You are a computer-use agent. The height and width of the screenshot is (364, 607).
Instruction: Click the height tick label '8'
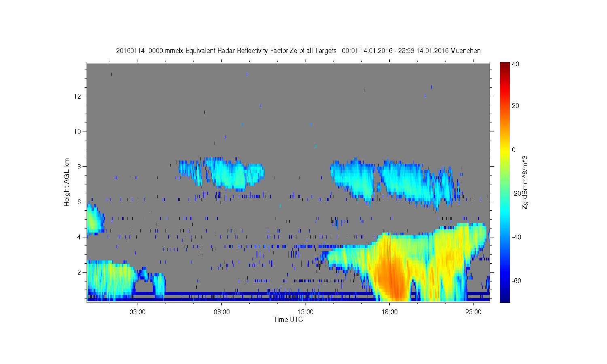[x=80, y=166]
